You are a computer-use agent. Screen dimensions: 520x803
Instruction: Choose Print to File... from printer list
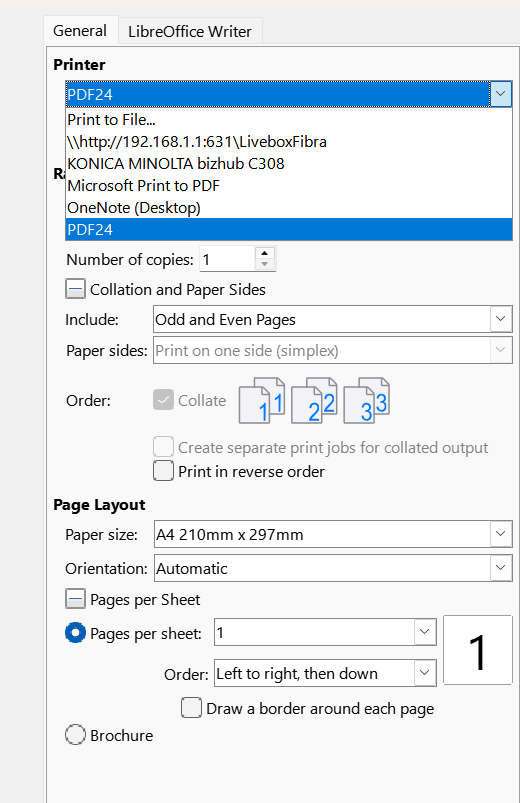point(289,120)
